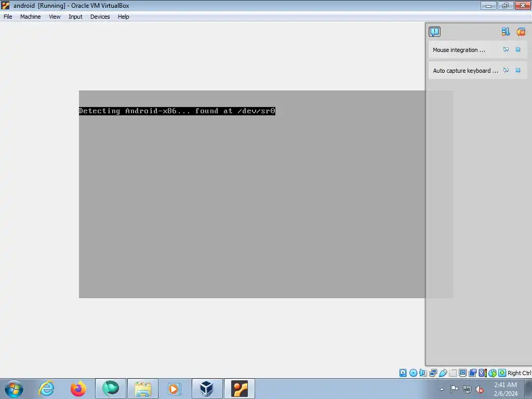Screen dimensions: 532x399
Task: Launch Internet Explorer from taskbar
Action: pyautogui.click(x=46, y=389)
